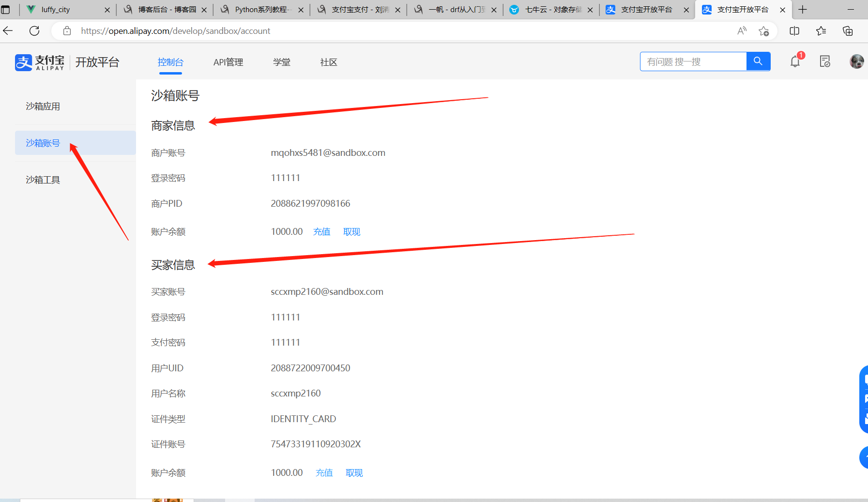
Task: Open the 学堂 navigation item
Action: coord(281,62)
